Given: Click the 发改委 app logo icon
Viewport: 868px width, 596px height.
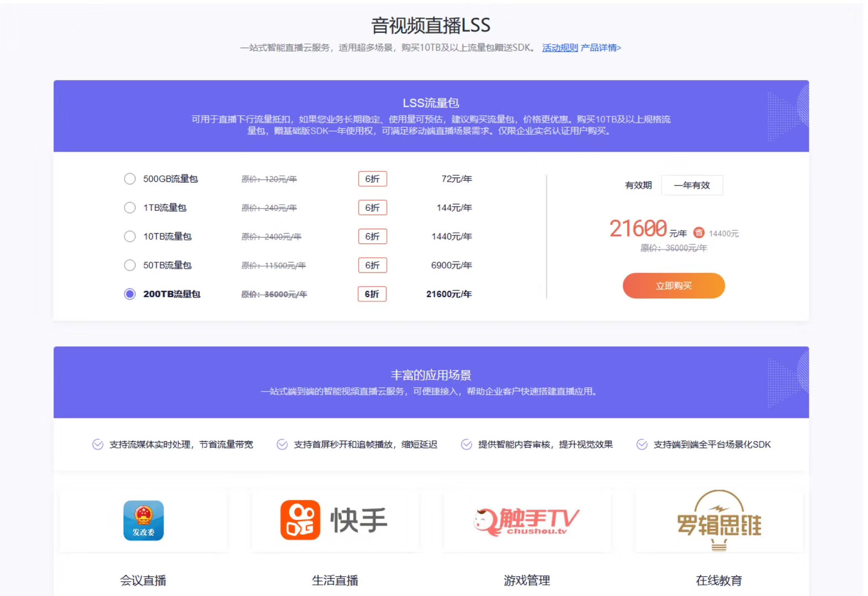Looking at the screenshot, I should click(x=144, y=520).
